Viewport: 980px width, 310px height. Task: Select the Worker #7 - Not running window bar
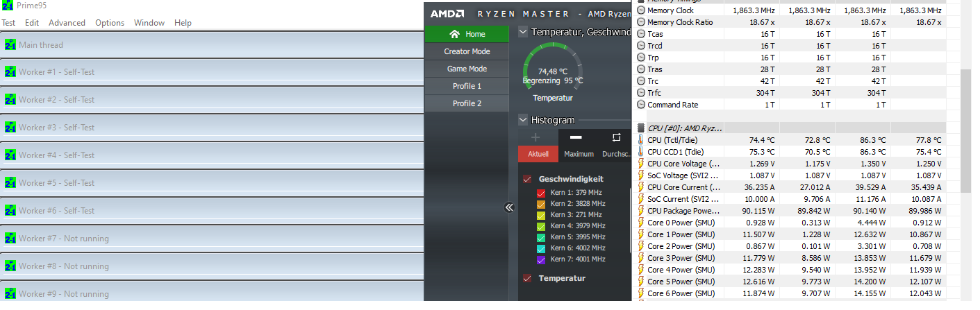pos(212,239)
